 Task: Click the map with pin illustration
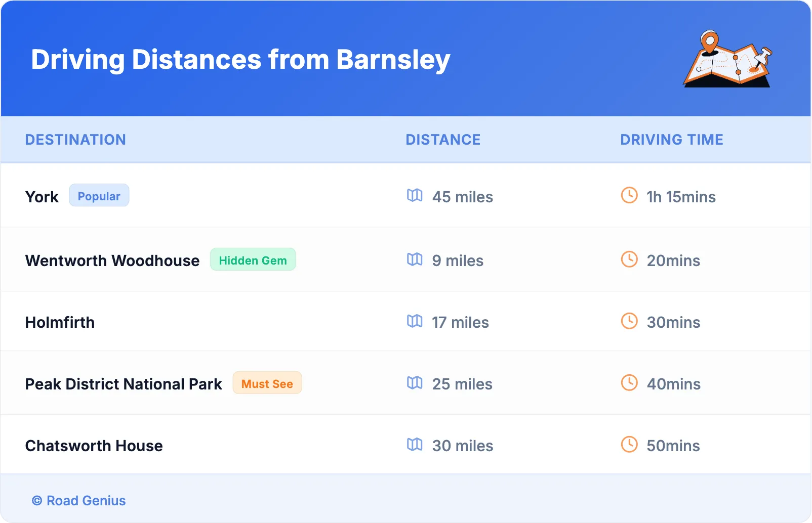(728, 59)
